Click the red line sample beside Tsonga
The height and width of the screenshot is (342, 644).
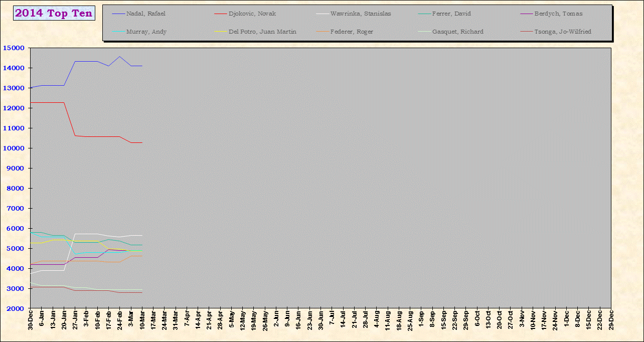coord(527,32)
